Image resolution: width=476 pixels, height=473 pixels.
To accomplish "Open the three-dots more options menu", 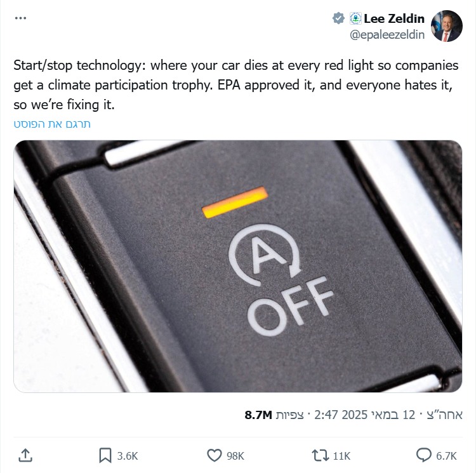I will [x=20, y=17].
